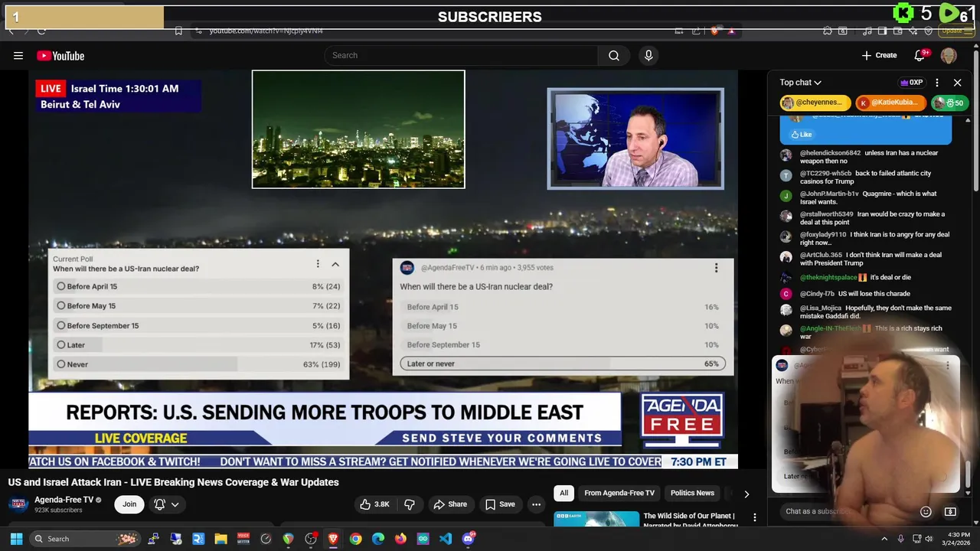Screen dimensions: 980x551
Task: Go to the YouTube home logo
Action: coord(60,56)
